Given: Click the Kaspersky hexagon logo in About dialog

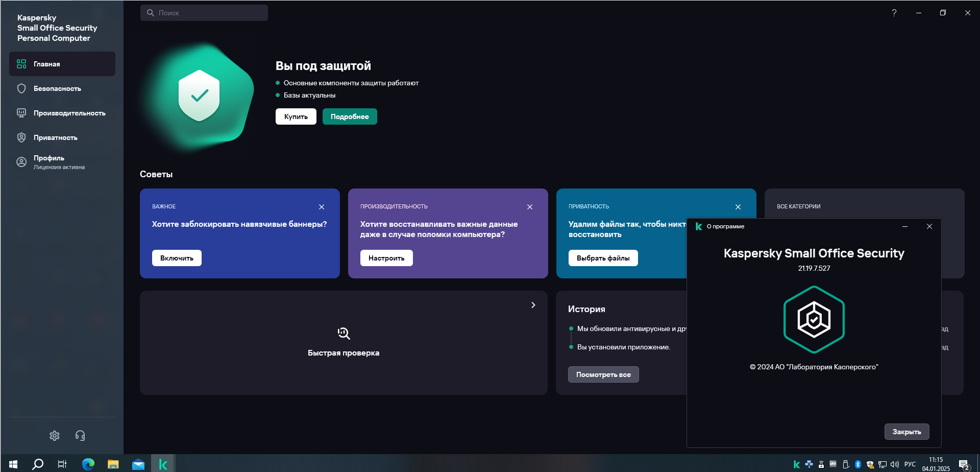Looking at the screenshot, I should 814,319.
